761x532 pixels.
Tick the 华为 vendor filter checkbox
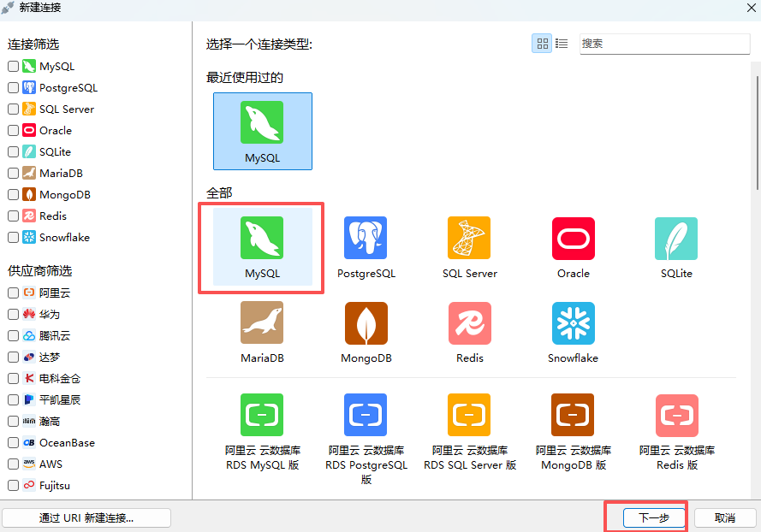(x=13, y=314)
